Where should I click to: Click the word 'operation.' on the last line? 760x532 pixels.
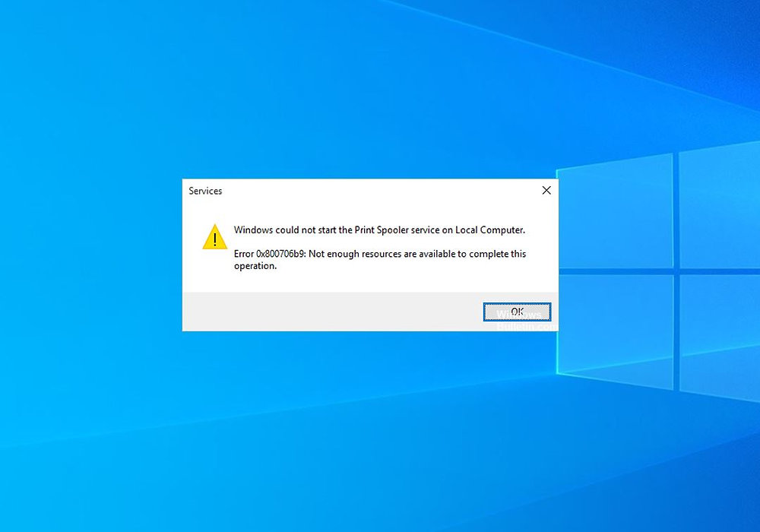pos(255,266)
